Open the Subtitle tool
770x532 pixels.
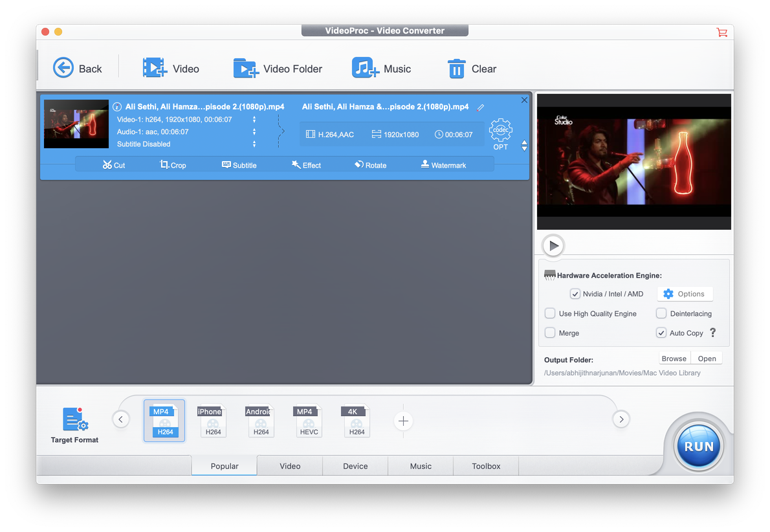[239, 165]
